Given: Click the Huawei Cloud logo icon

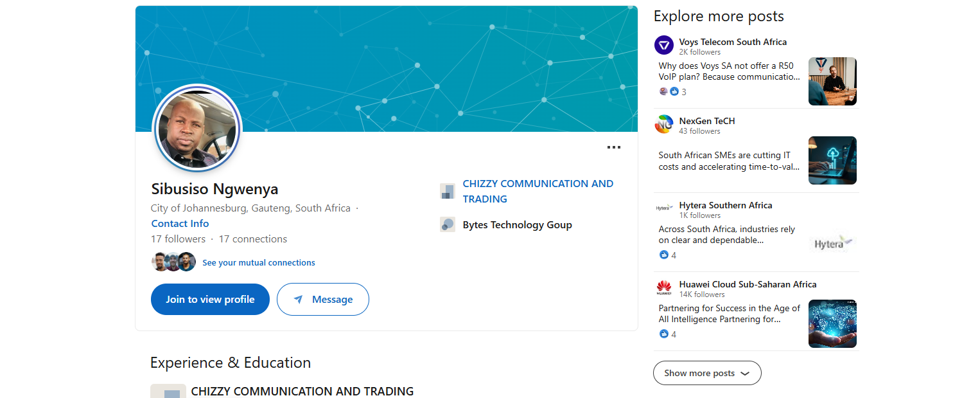Looking at the screenshot, I should (663, 287).
